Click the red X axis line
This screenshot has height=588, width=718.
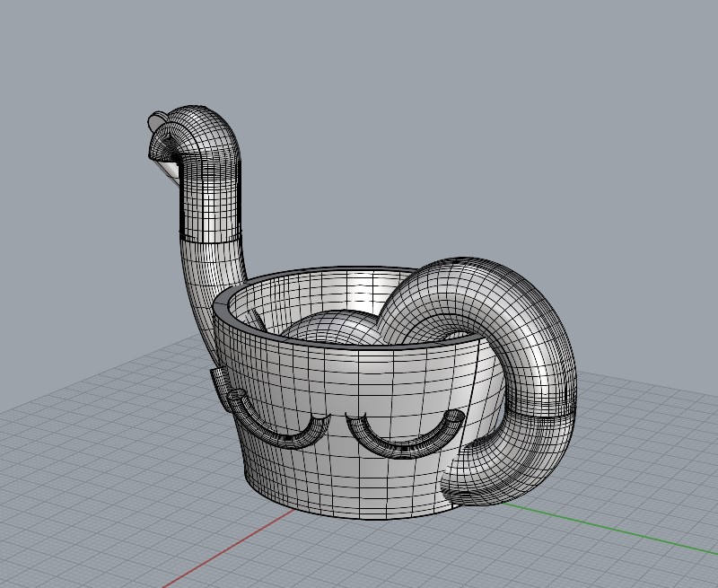click(229, 549)
